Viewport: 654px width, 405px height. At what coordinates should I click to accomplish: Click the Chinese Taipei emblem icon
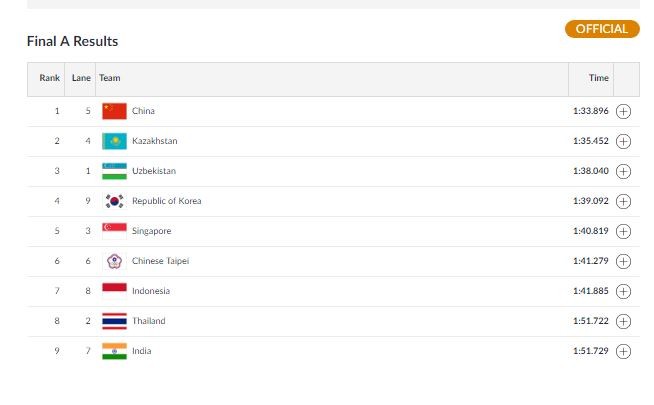114,262
